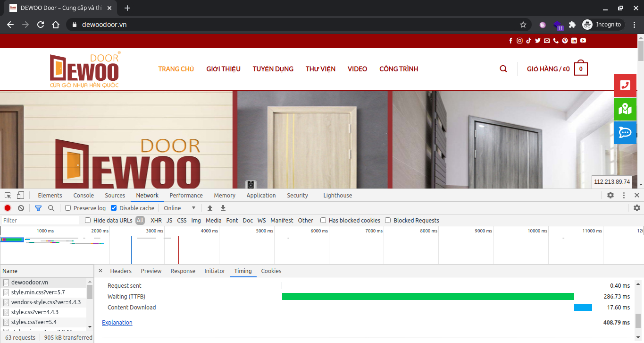Select the vendors-style.css?ver=4.4.3 request
The height and width of the screenshot is (343, 644).
pyautogui.click(x=43, y=302)
